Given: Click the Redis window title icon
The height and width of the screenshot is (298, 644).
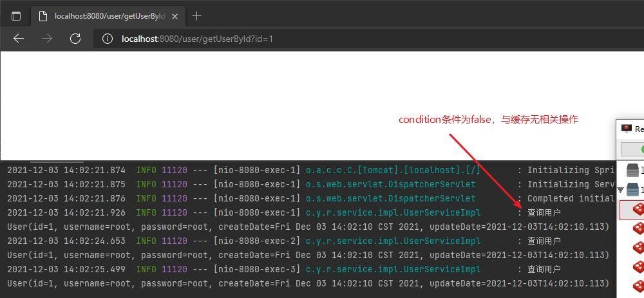Looking at the screenshot, I should pyautogui.click(x=626, y=129).
